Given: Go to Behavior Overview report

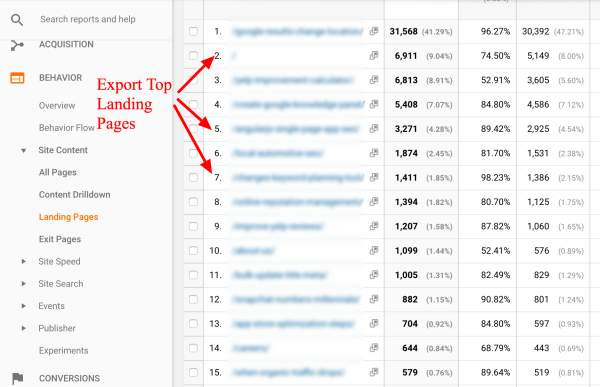Looking at the screenshot, I should (x=57, y=106).
